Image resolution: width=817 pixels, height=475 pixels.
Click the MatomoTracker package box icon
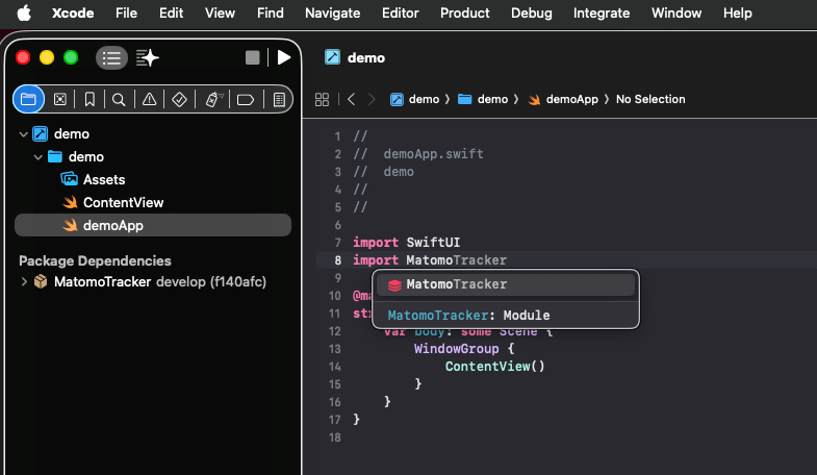41,282
